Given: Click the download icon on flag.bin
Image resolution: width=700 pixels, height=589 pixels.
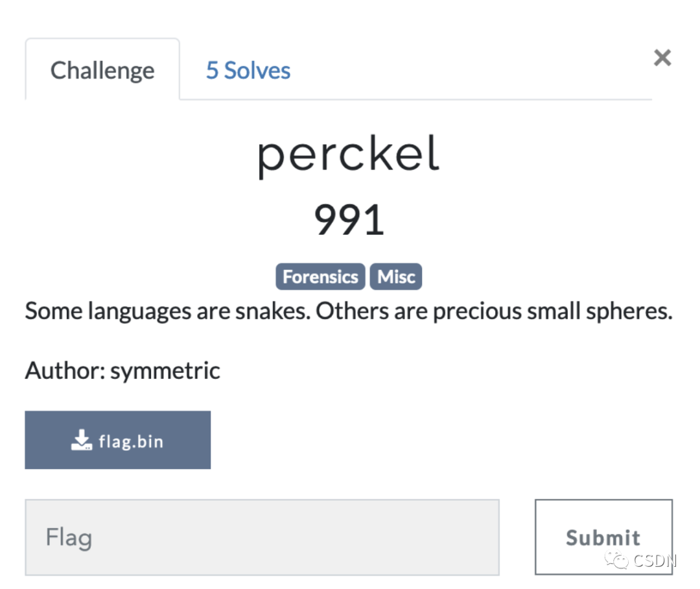Looking at the screenshot, I should pyautogui.click(x=81, y=440).
